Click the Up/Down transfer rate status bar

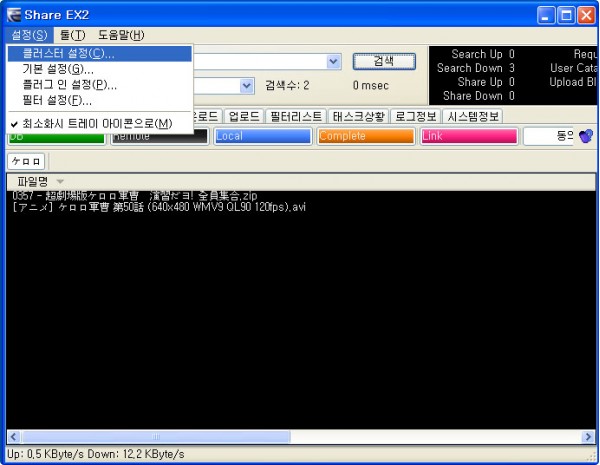(x=96, y=454)
